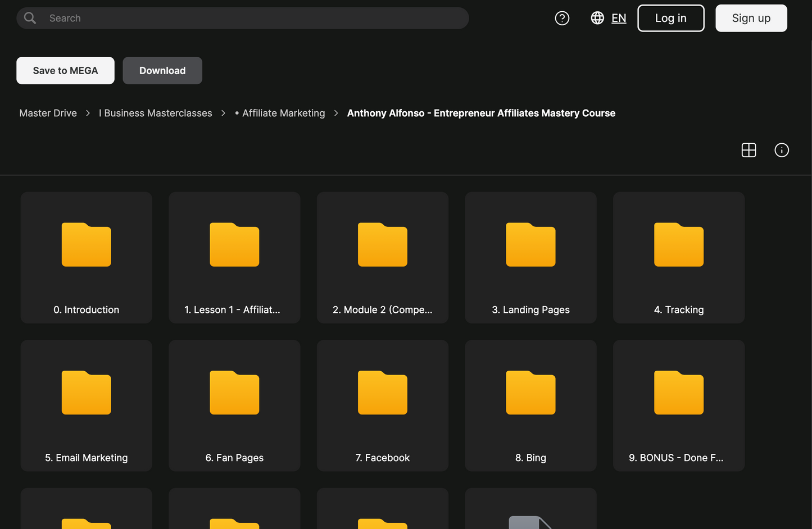This screenshot has width=812, height=529.
Task: Select the '6. Fan Pages' label
Action: click(x=234, y=458)
